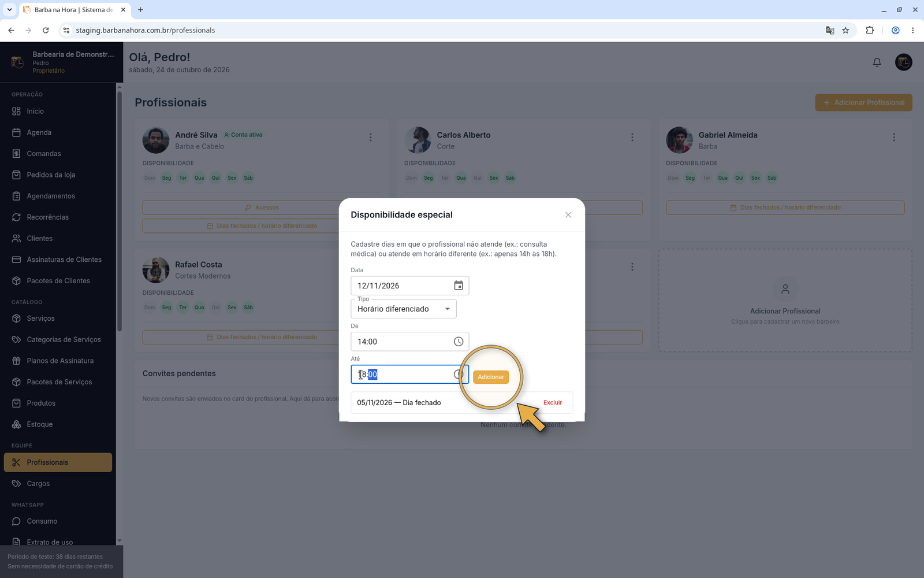Toggle Dom availability for André Silva
The image size is (924, 578).
[x=150, y=178]
